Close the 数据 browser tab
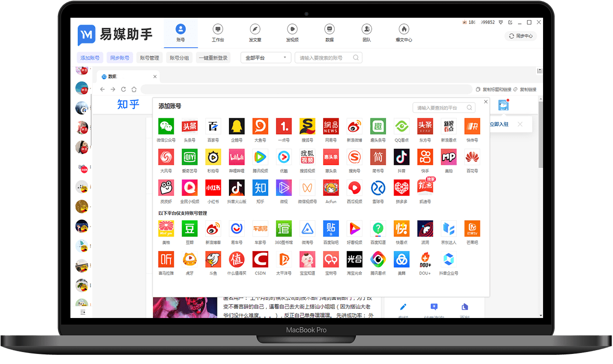Image resolution: width=613 pixels, height=364 pixels. tap(155, 77)
